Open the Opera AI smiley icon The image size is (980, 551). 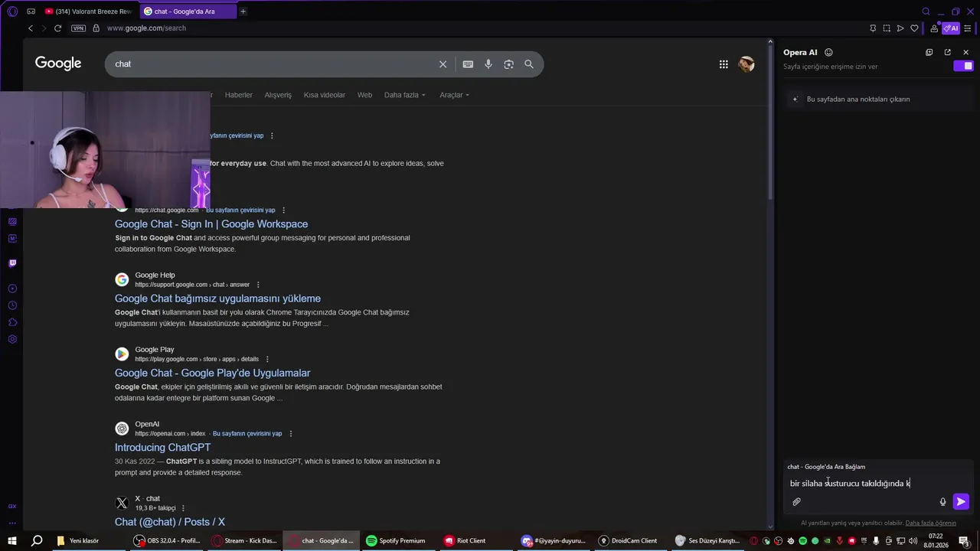coord(828,53)
